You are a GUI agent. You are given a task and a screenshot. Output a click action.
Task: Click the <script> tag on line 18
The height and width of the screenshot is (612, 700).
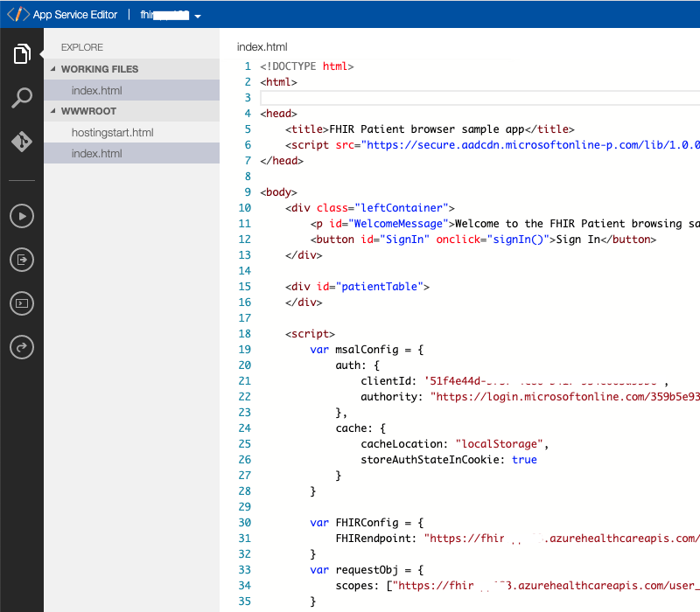[310, 334]
